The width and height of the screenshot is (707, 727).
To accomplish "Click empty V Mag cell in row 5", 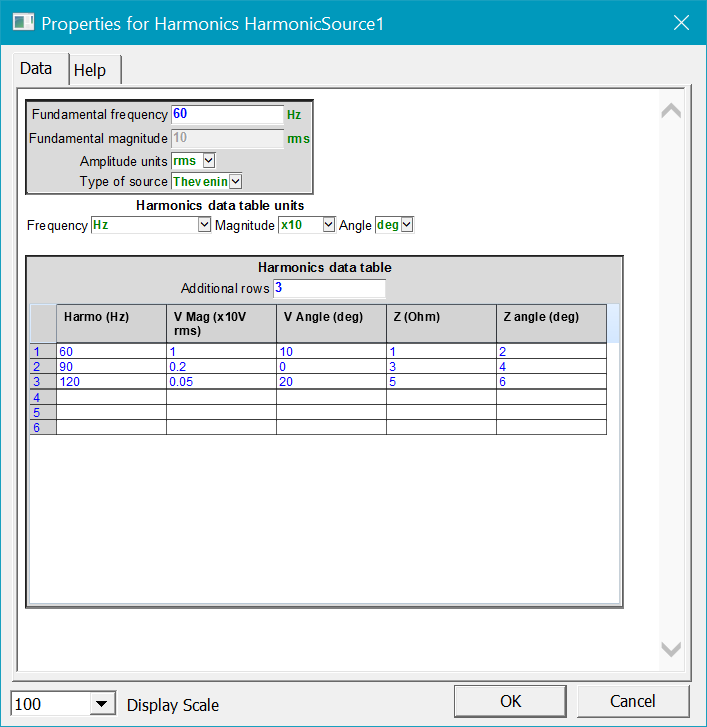I will 221,412.
